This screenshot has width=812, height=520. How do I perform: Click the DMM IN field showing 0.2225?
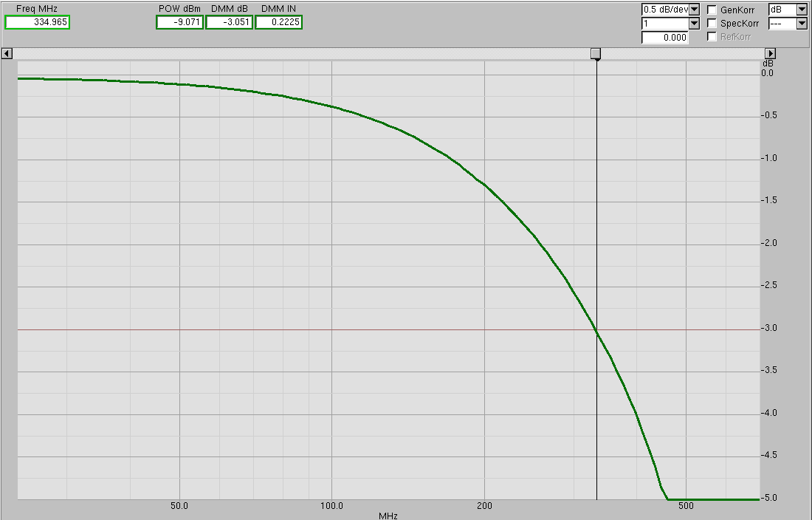point(278,22)
